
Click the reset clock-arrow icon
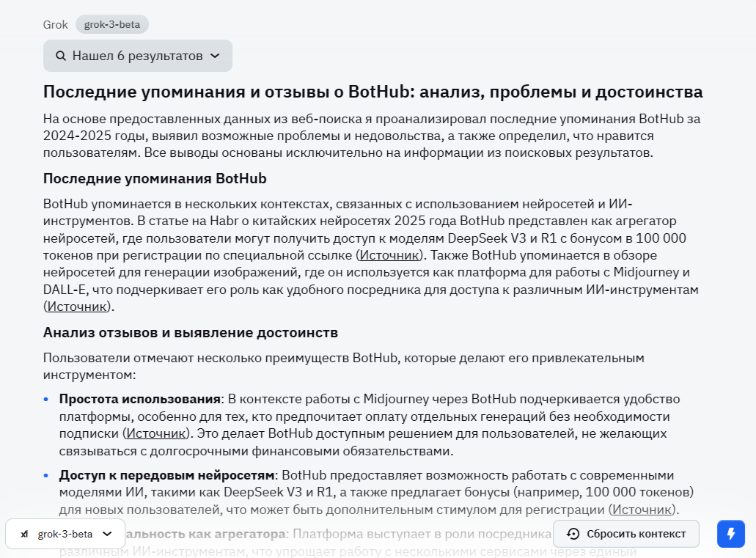573,534
